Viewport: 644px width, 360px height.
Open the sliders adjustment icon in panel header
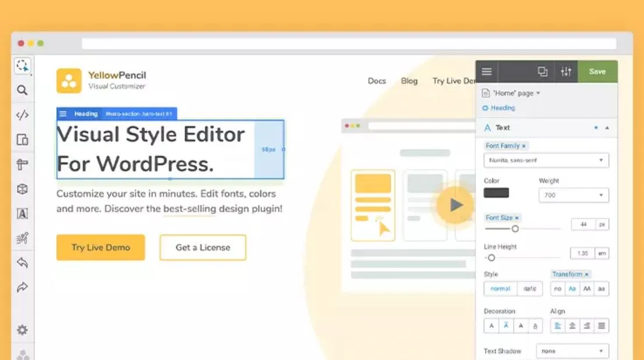[x=567, y=72]
